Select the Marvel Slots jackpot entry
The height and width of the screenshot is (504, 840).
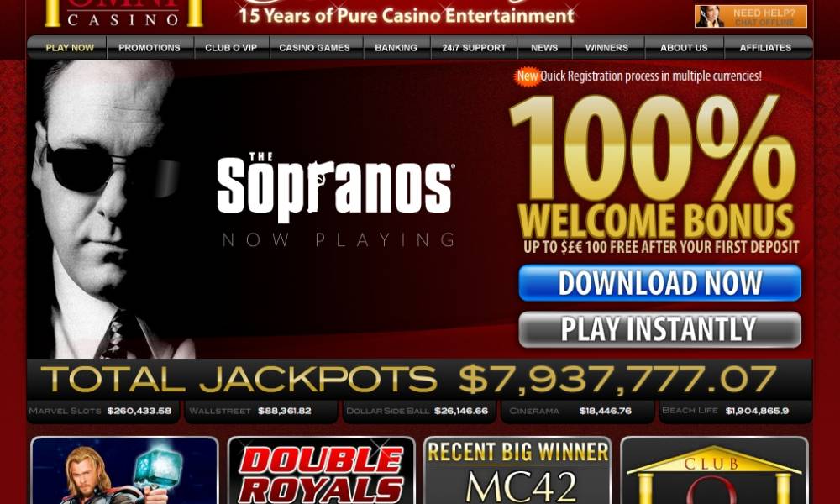pyautogui.click(x=103, y=412)
